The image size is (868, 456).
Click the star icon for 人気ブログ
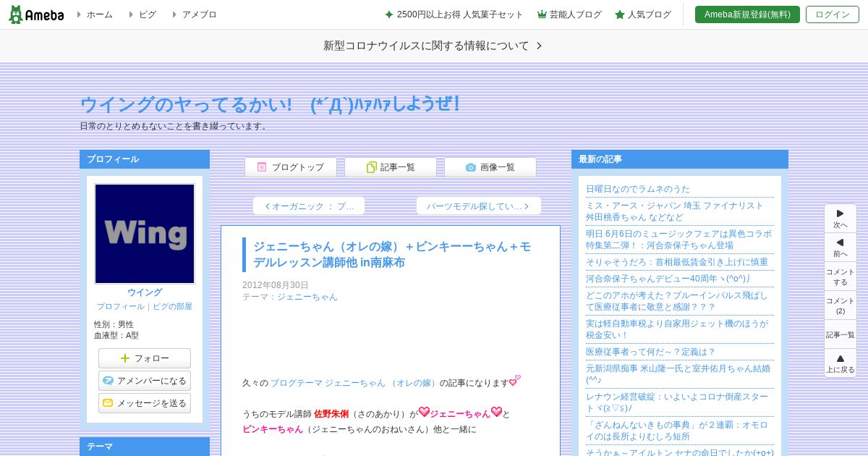coord(620,14)
